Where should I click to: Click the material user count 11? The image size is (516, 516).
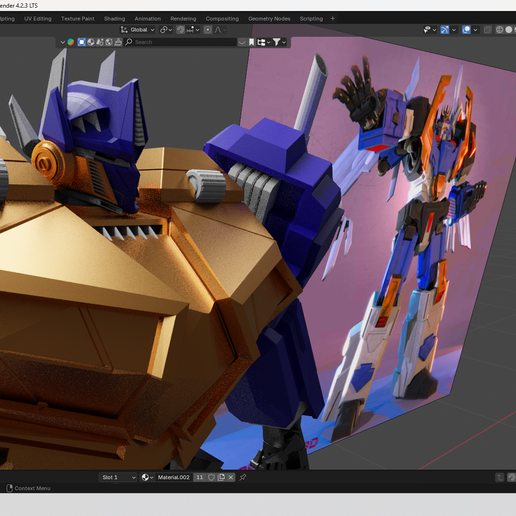[x=199, y=477]
